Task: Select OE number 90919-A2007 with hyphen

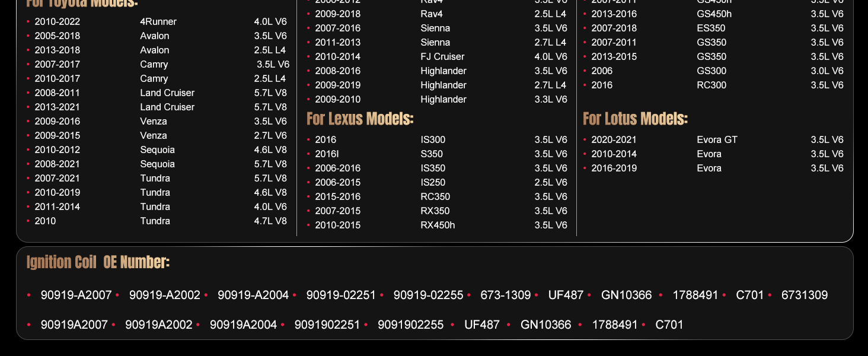Action: pos(76,295)
